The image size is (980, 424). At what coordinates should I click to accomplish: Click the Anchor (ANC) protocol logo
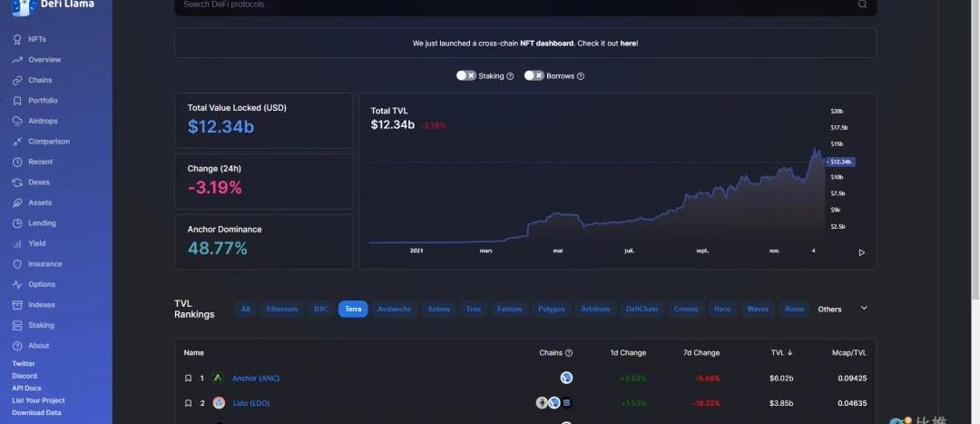coord(218,378)
